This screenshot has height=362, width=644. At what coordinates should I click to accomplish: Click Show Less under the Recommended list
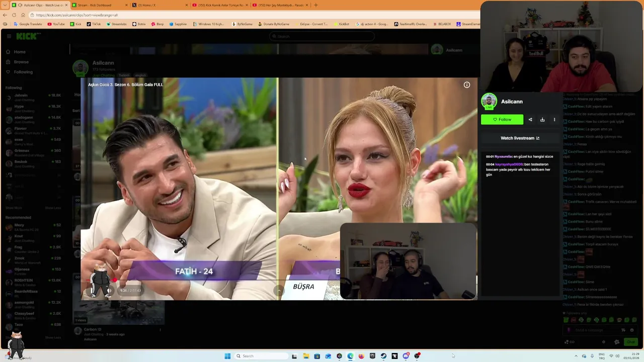(53, 337)
